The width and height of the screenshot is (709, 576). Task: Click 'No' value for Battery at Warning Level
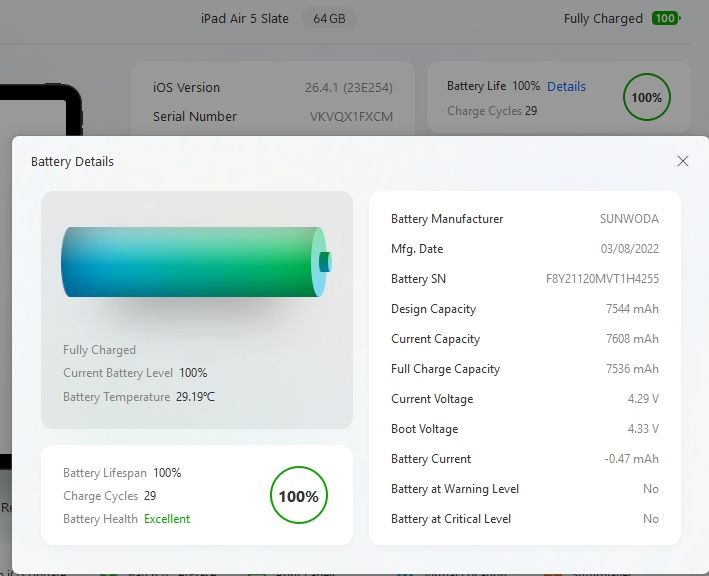(651, 489)
